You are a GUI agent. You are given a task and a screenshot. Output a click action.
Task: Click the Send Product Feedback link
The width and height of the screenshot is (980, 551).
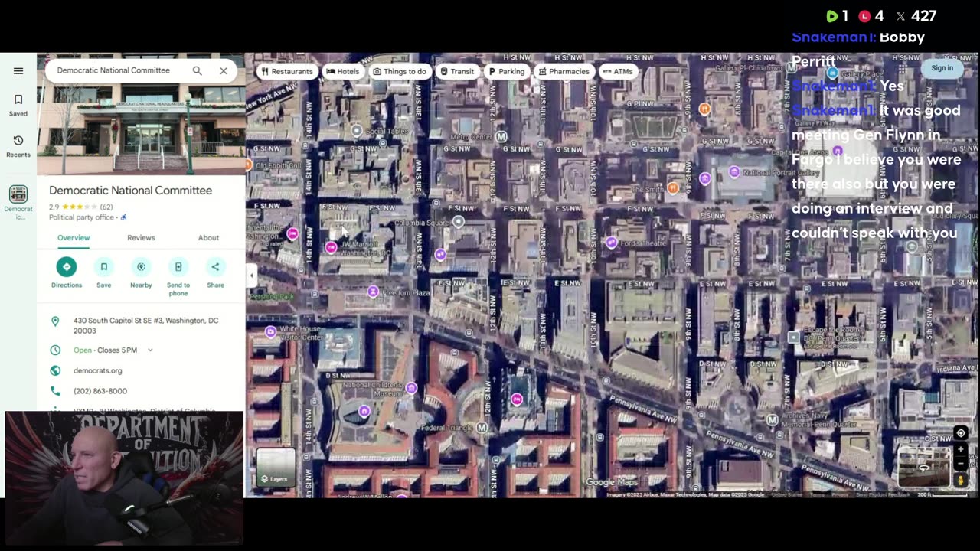coord(884,494)
